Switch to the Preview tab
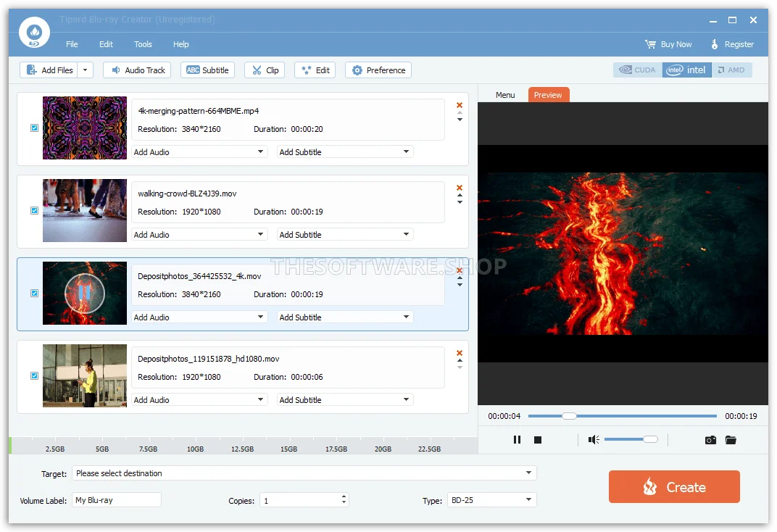 click(x=548, y=95)
